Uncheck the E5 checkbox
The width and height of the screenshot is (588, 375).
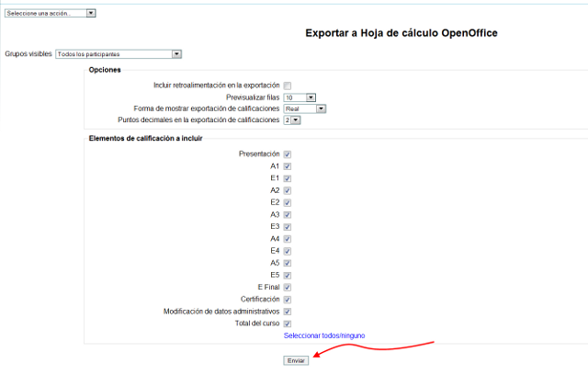point(288,275)
